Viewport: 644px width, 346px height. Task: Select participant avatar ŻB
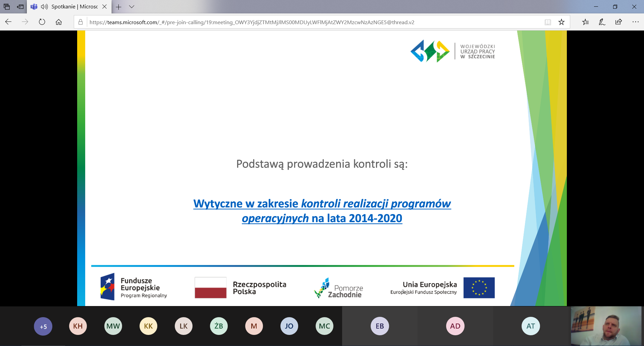pos(219,326)
